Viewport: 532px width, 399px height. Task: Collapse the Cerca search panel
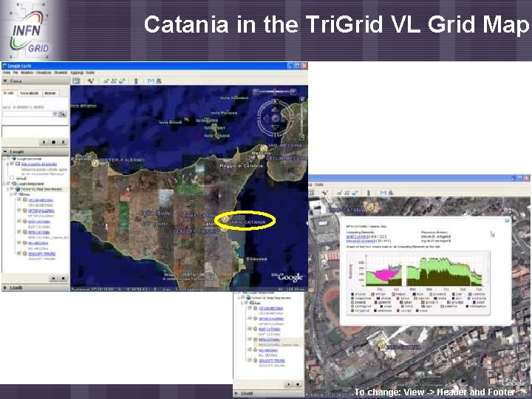pyautogui.click(x=5, y=81)
